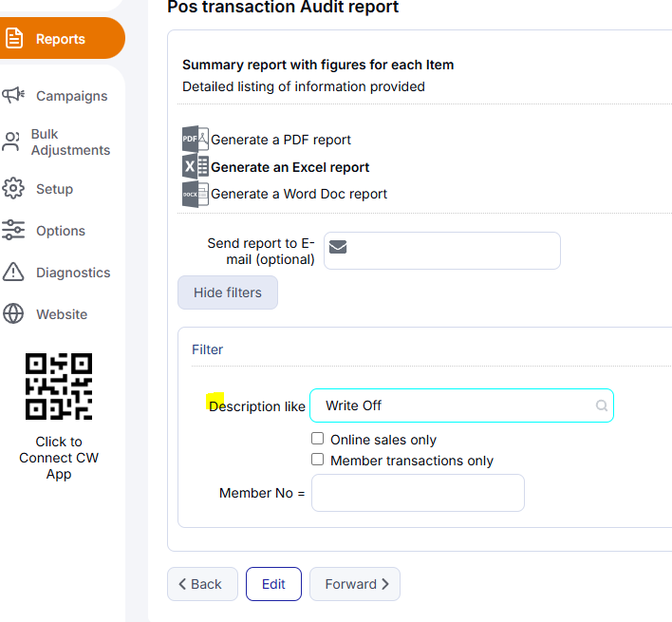Click the "Send report to E-mail (optional)" label

pos(261,252)
